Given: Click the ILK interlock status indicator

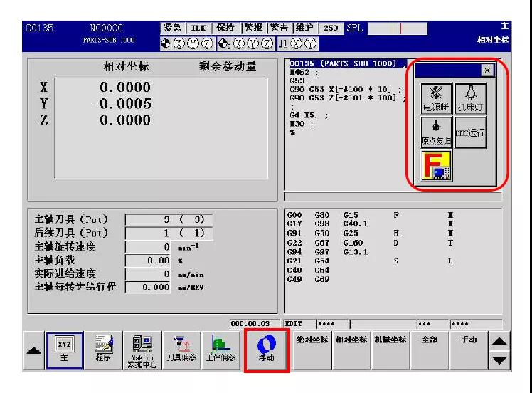Looking at the screenshot, I should tap(198, 28).
